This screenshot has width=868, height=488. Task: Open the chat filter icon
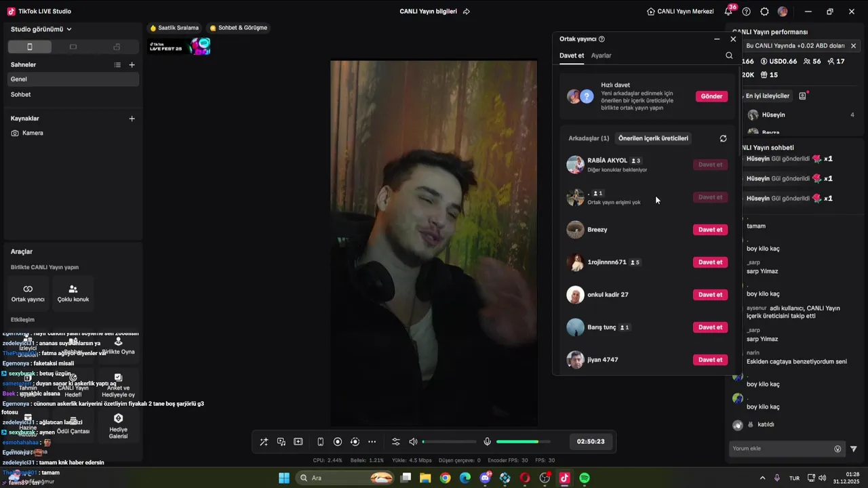pos(854,449)
